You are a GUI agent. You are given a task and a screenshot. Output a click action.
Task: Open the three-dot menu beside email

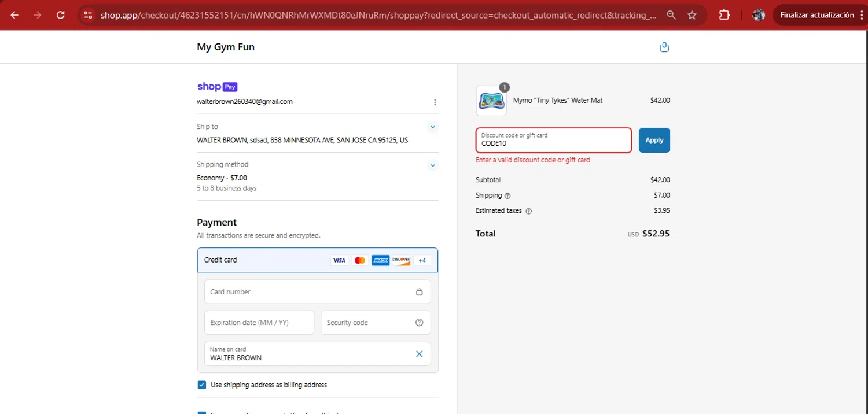(435, 102)
